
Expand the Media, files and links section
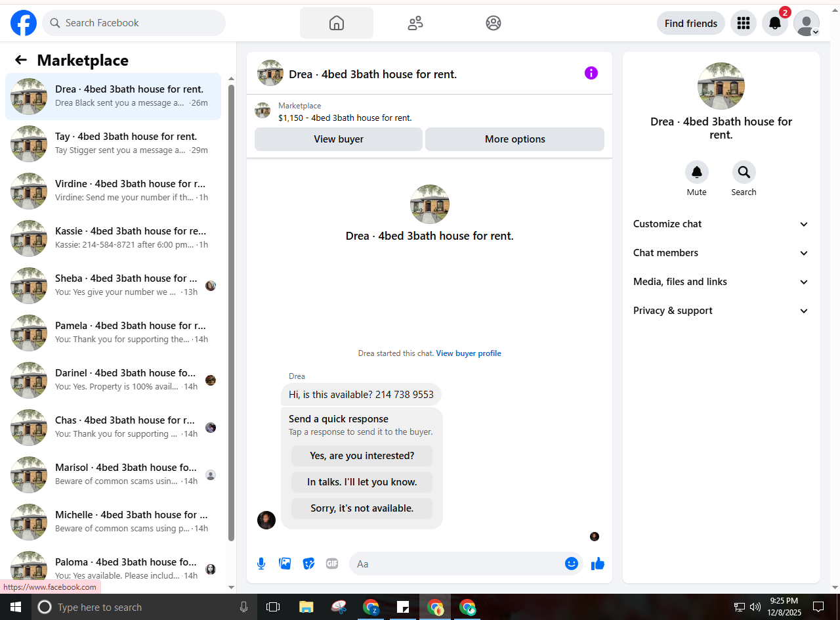click(721, 282)
